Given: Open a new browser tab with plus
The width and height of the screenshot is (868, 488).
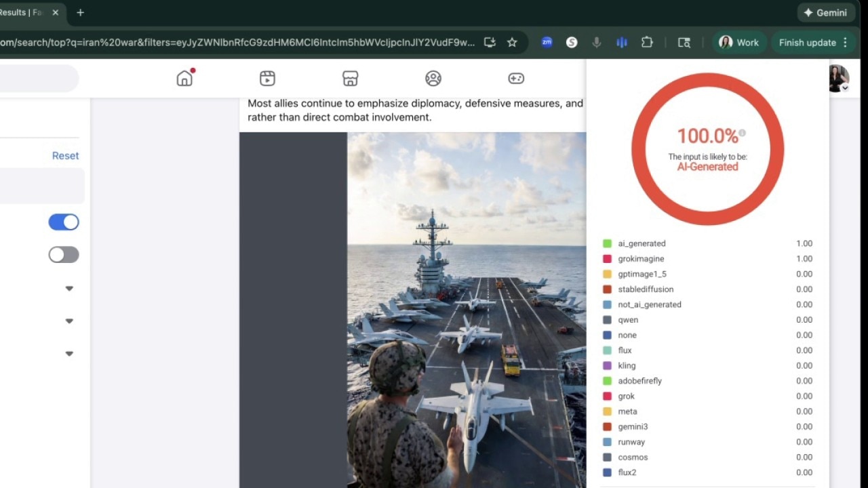Looking at the screenshot, I should point(80,12).
